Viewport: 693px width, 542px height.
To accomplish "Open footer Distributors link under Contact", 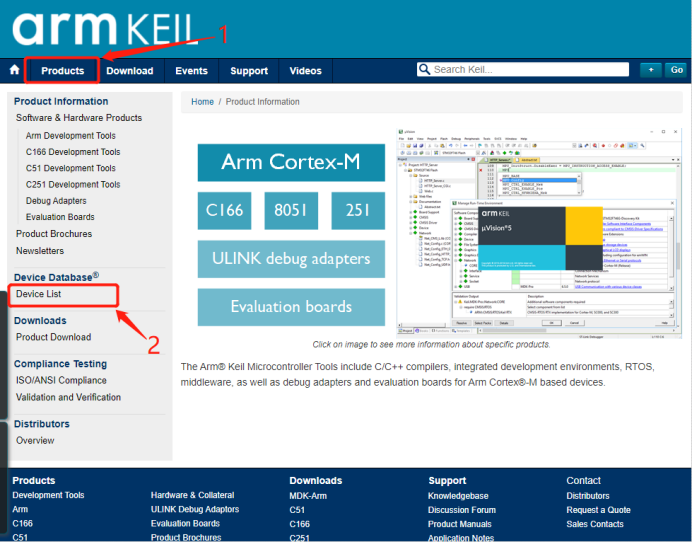I will 588,496.
